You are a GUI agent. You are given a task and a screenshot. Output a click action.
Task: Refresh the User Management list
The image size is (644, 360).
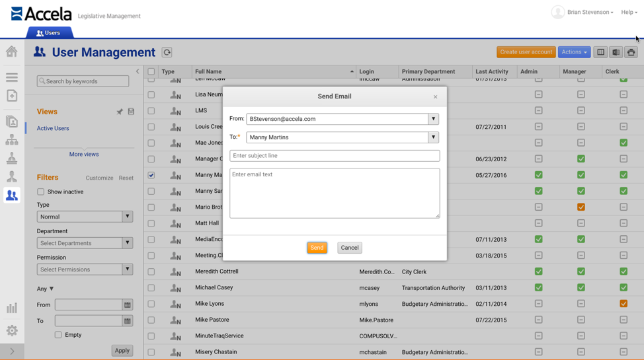(x=167, y=53)
